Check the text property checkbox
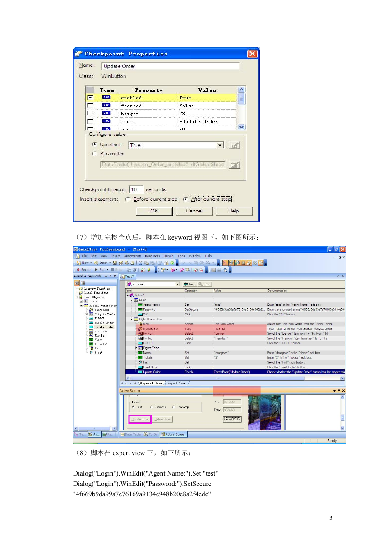This screenshot has height=554, width=392. tap(90, 121)
